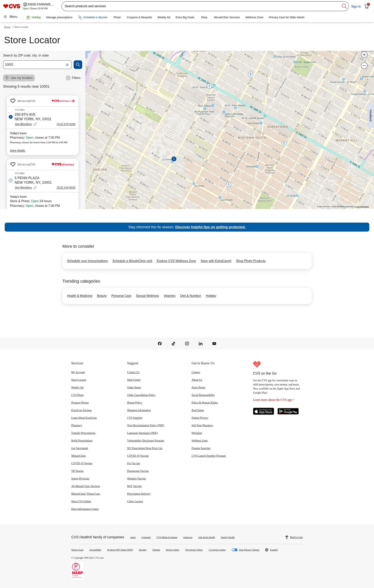The image size is (374, 588).
Task: Click Download on the App Store badge
Action: [x=263, y=411]
